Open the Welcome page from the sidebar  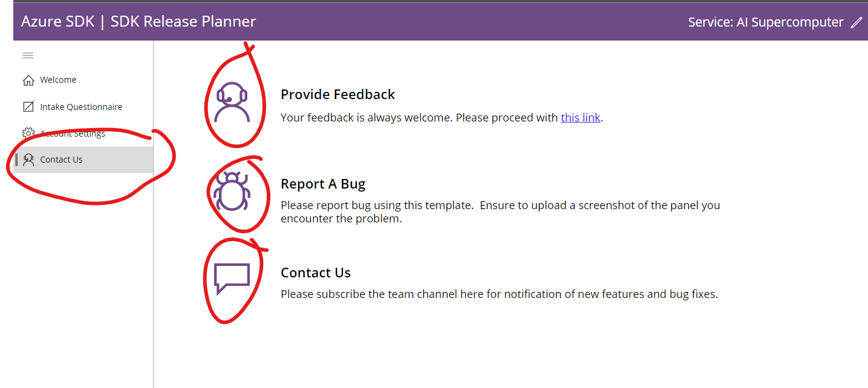[x=57, y=79]
